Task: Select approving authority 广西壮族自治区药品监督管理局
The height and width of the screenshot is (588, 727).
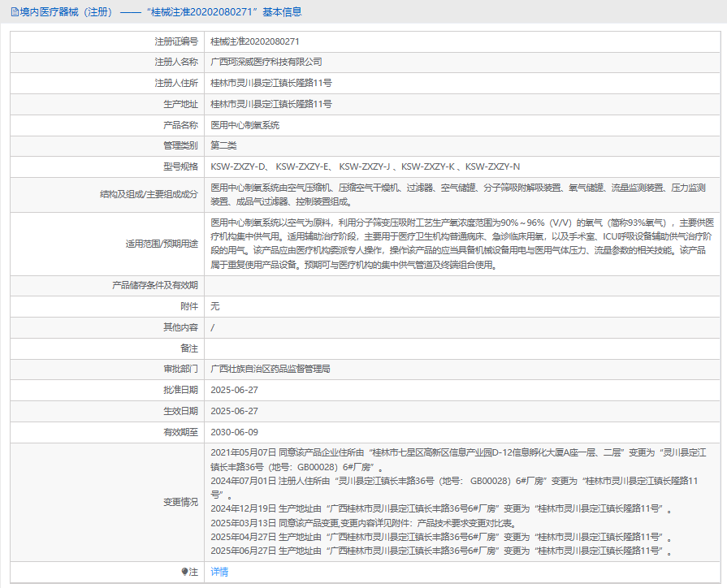Action: click(x=270, y=369)
